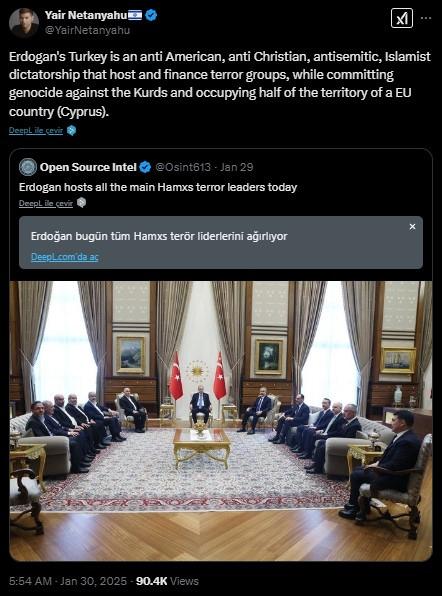Screen dimensions: 442x596
Task: Click the DeepL icon in the quoted tweet
Action: [81, 203]
